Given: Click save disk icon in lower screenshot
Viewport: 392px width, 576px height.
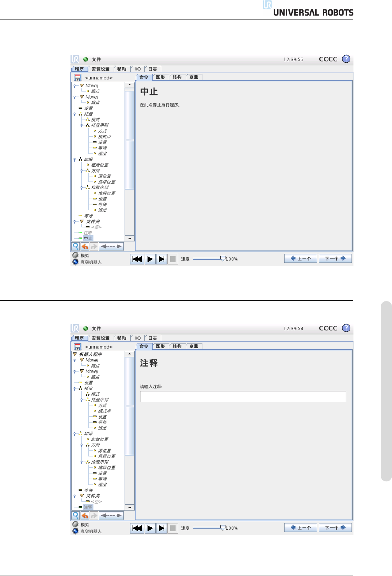Looking at the screenshot, I should coord(77,347).
